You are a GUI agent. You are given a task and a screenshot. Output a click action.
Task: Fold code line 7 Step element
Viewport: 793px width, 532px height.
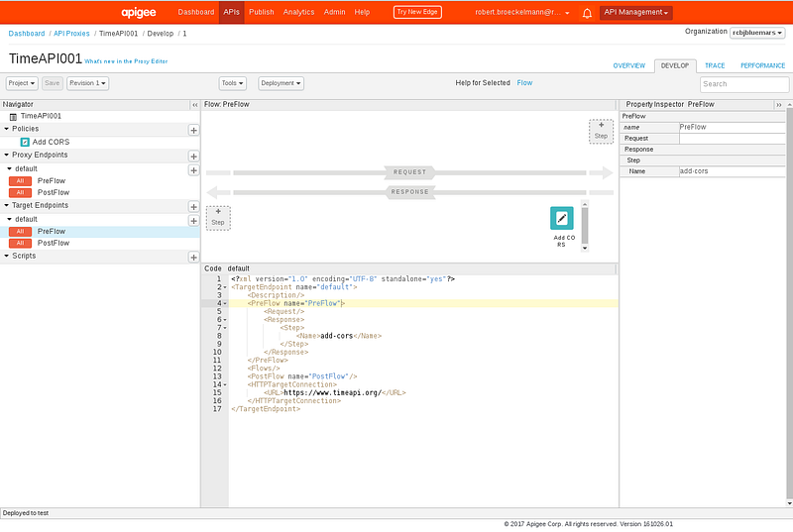(x=225, y=328)
